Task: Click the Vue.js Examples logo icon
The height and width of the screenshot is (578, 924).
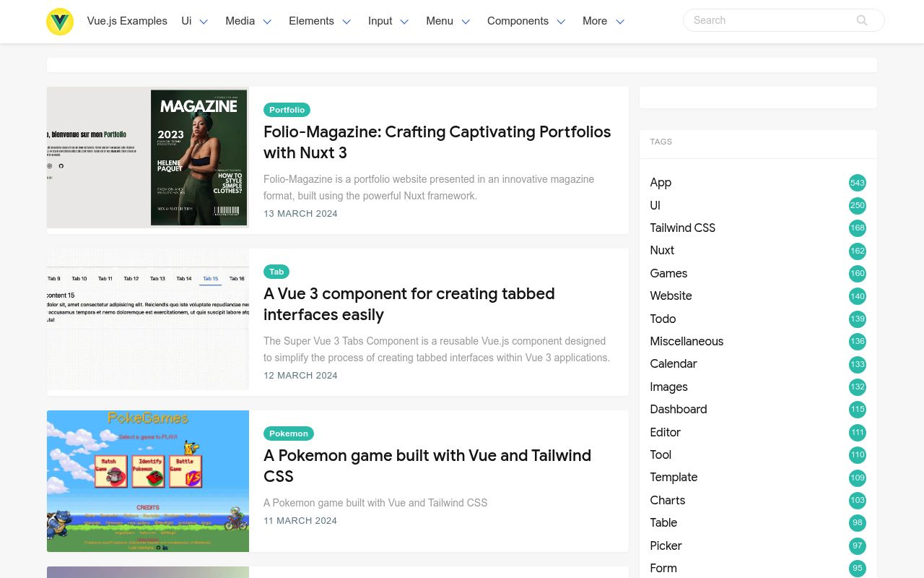Action: [60, 22]
